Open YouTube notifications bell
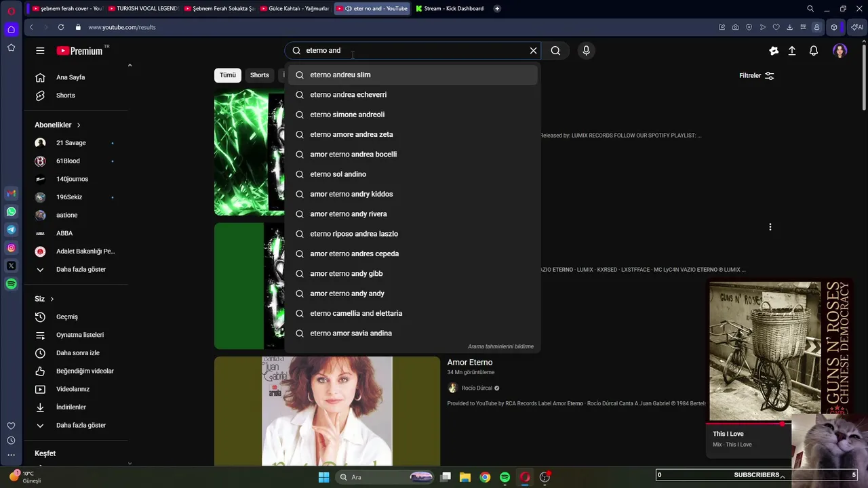The image size is (868, 488). [814, 51]
